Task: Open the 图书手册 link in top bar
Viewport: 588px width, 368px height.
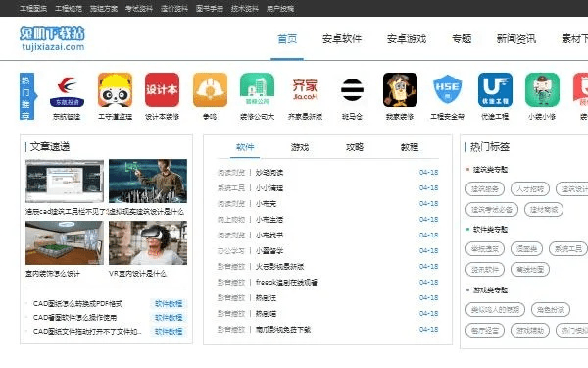Action: (x=210, y=8)
